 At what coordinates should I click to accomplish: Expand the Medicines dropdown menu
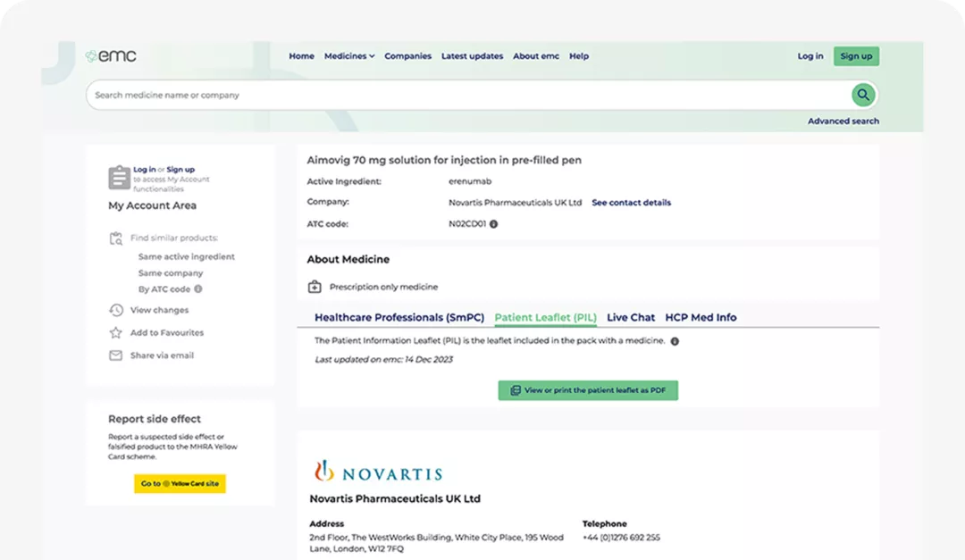click(348, 55)
